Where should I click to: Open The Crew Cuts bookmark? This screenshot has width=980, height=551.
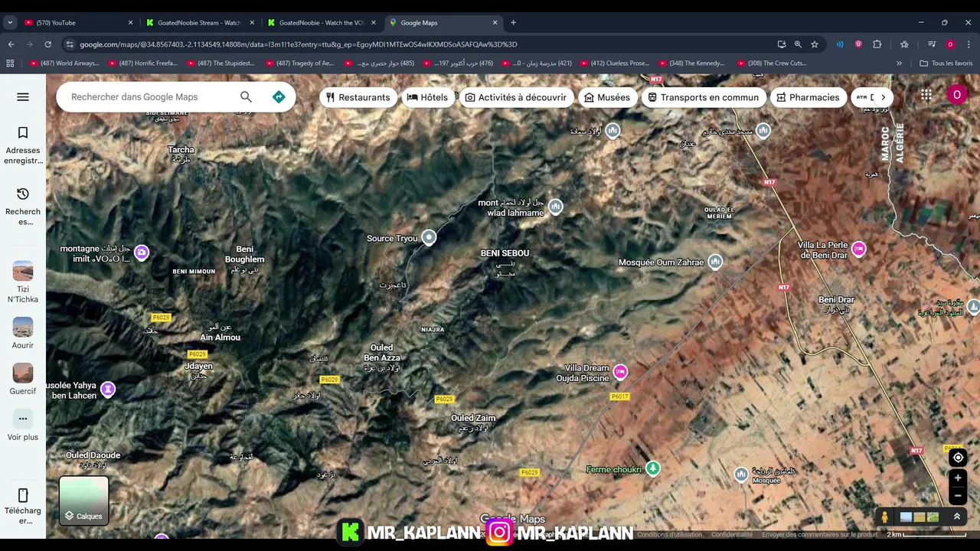[x=772, y=64]
